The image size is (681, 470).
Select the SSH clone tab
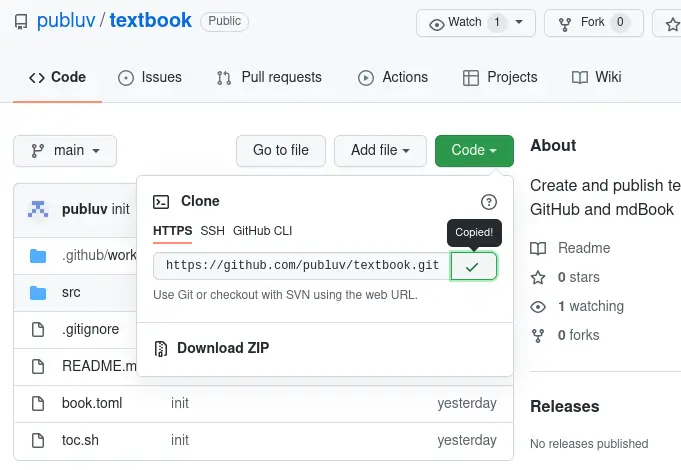click(212, 231)
